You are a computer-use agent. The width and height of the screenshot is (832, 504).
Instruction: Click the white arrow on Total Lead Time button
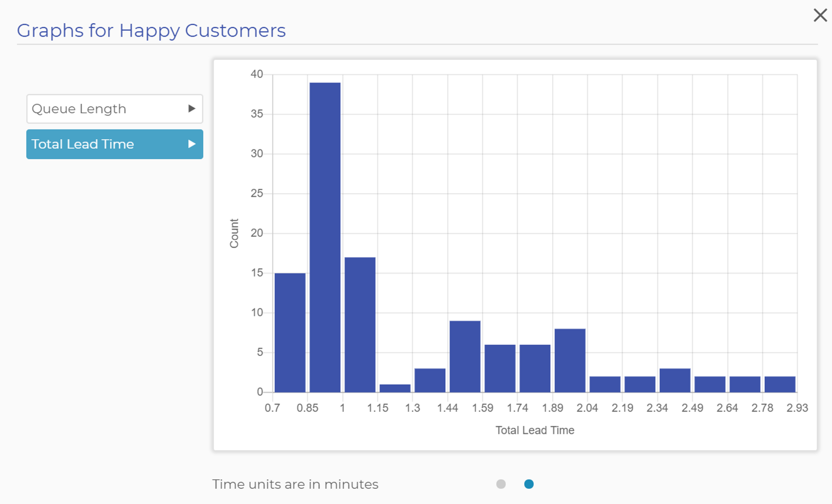[191, 144]
